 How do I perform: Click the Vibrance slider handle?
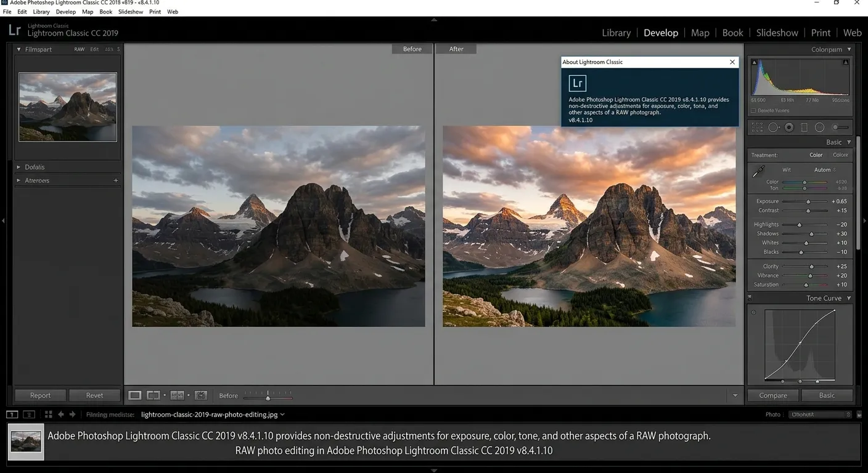tap(810, 276)
